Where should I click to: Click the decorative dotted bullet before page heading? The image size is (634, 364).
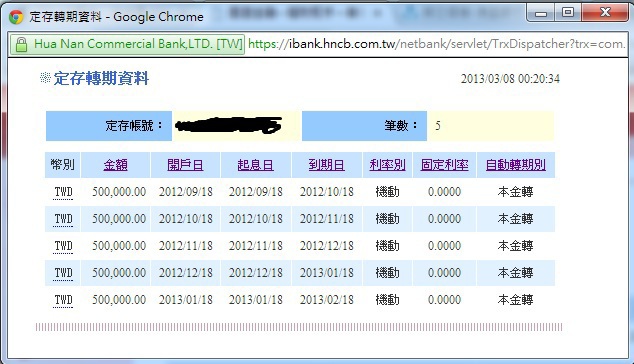point(45,78)
